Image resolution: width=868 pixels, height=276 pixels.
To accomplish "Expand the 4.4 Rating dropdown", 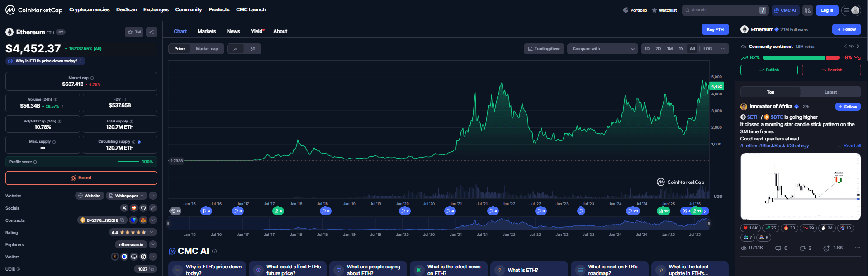I will [133, 232].
